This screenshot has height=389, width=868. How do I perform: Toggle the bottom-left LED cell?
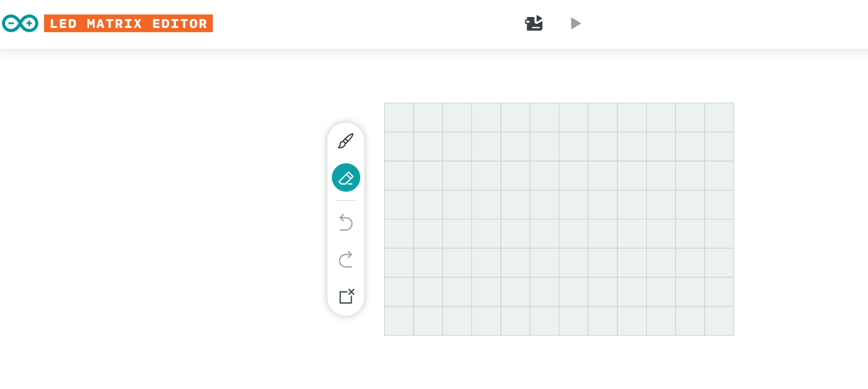(399, 321)
